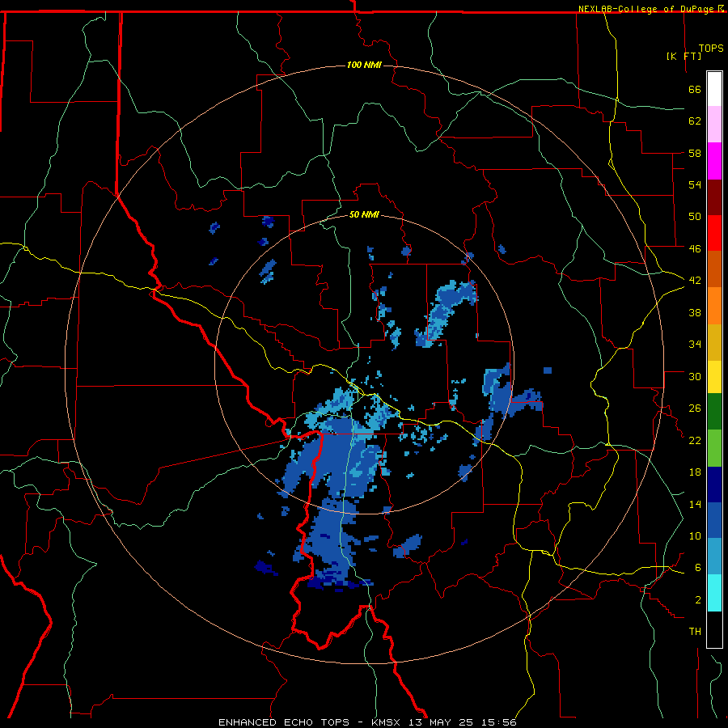
Task: Select the light green legend swatch
Action: click(x=714, y=448)
